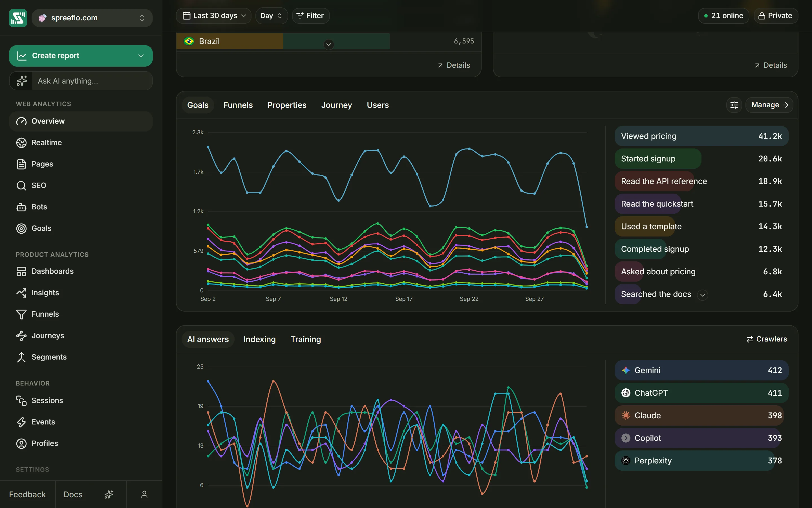This screenshot has height=508, width=812.
Task: Open the Docs link in the bottom bar
Action: click(73, 494)
